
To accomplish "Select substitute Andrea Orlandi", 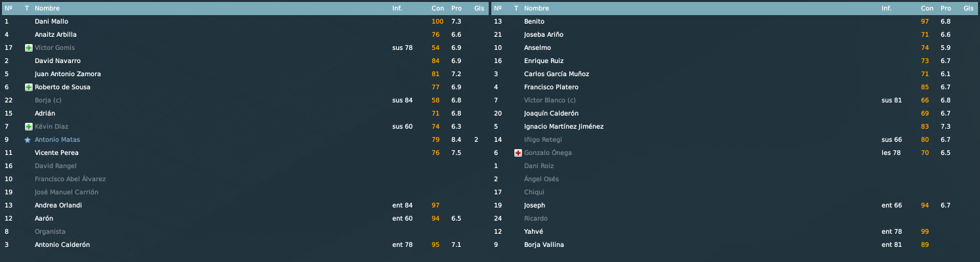I will click(x=58, y=206).
